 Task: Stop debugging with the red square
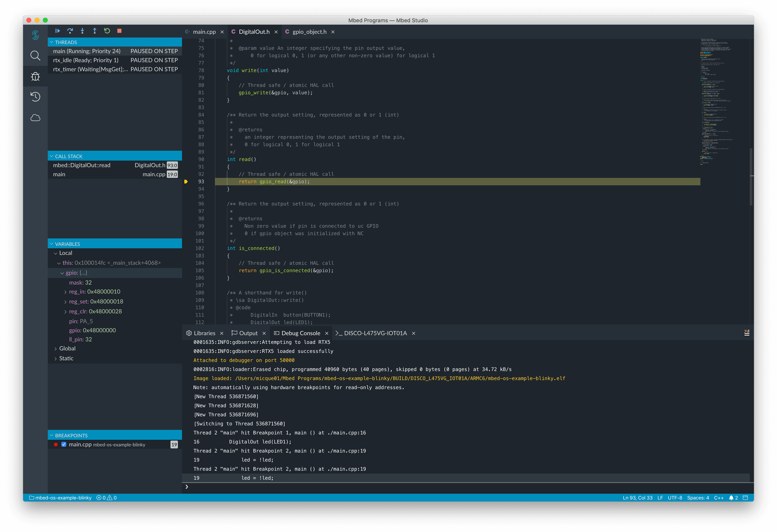(x=119, y=31)
